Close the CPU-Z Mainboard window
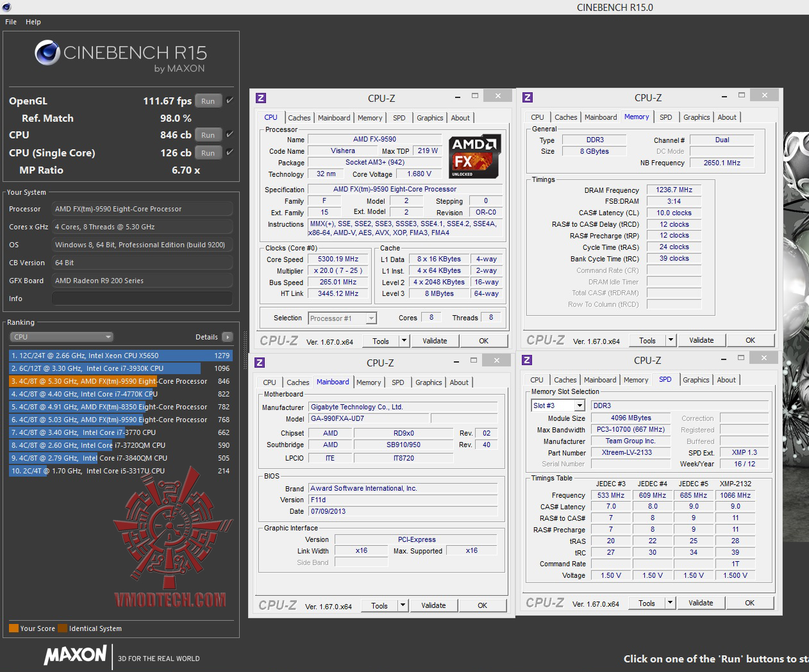The width and height of the screenshot is (809, 672). click(496, 360)
